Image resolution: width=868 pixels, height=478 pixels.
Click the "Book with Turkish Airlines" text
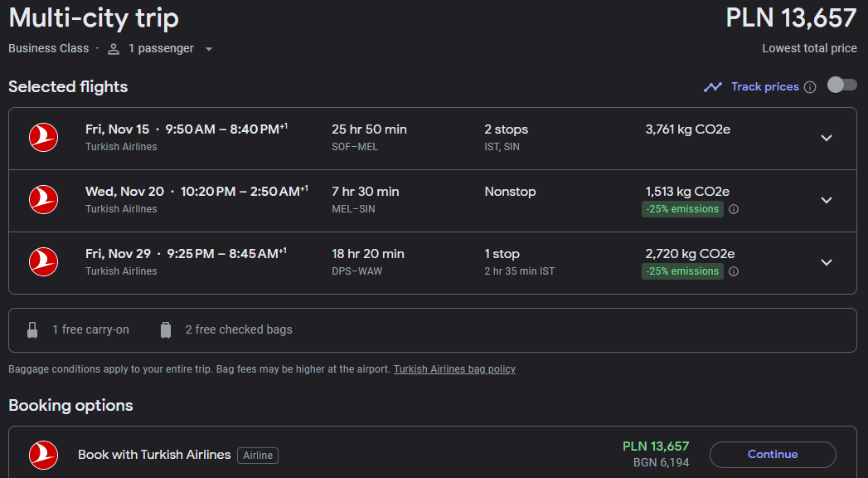pos(154,455)
